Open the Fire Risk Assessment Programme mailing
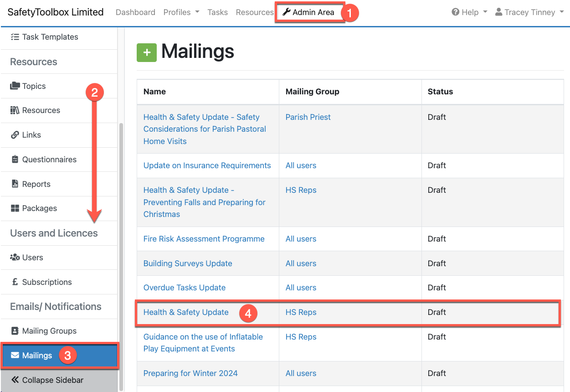Viewport: 570px width, 392px height. (x=204, y=239)
